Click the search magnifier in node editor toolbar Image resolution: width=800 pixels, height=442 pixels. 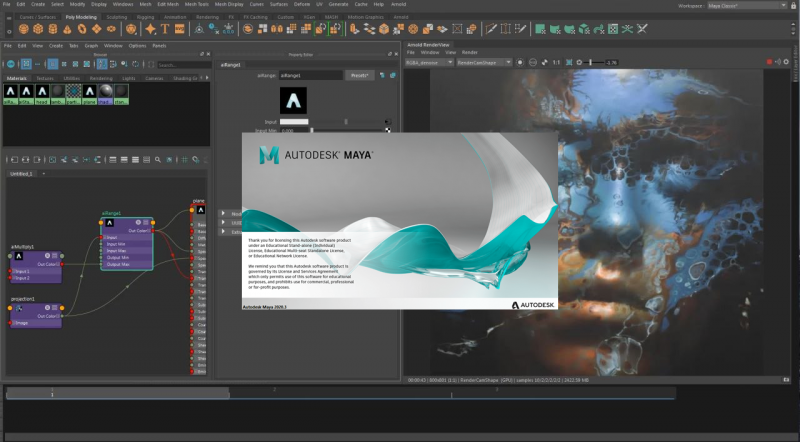click(x=158, y=160)
